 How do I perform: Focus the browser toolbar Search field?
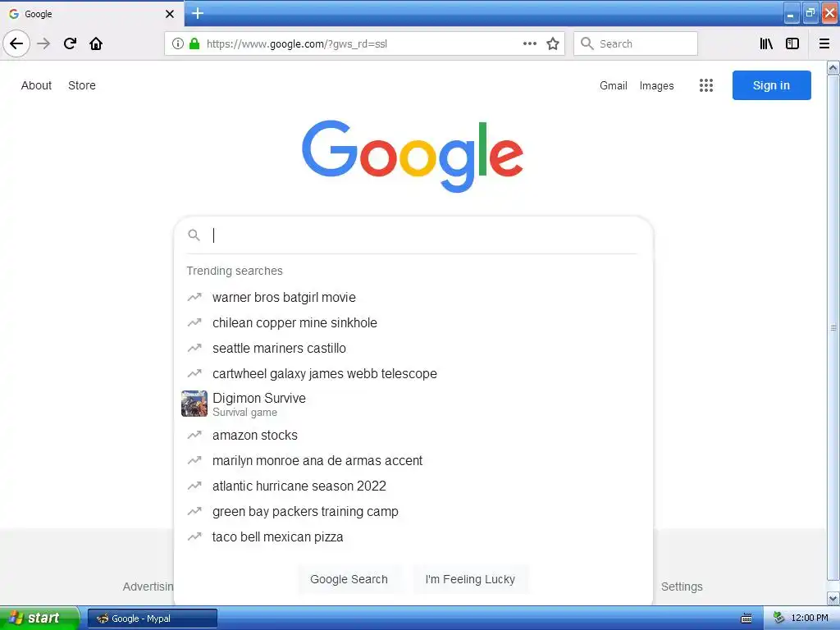coord(636,43)
